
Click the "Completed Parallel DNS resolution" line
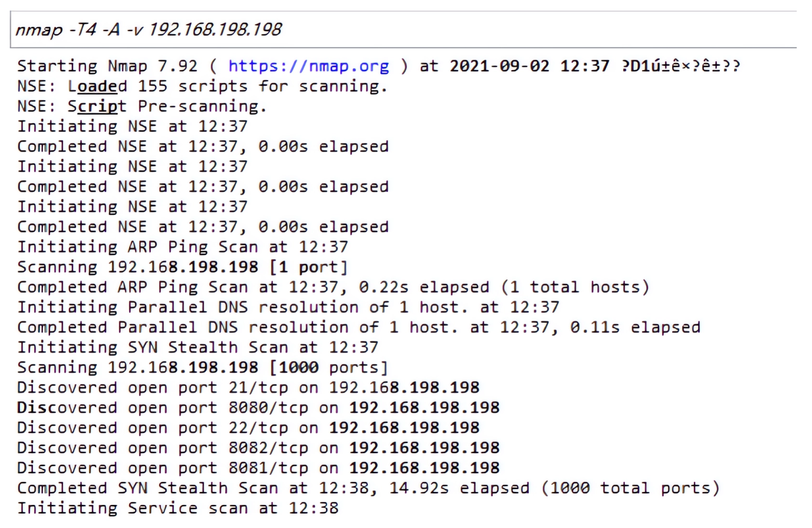point(358,328)
